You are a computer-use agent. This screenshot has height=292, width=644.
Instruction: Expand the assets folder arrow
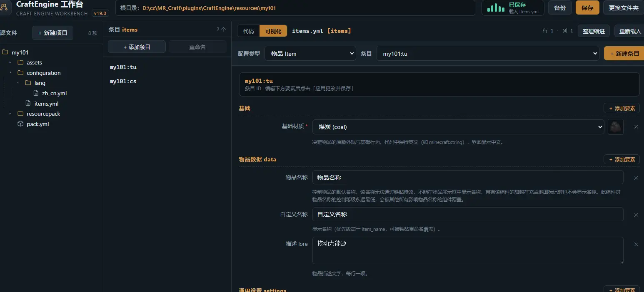coord(10,62)
